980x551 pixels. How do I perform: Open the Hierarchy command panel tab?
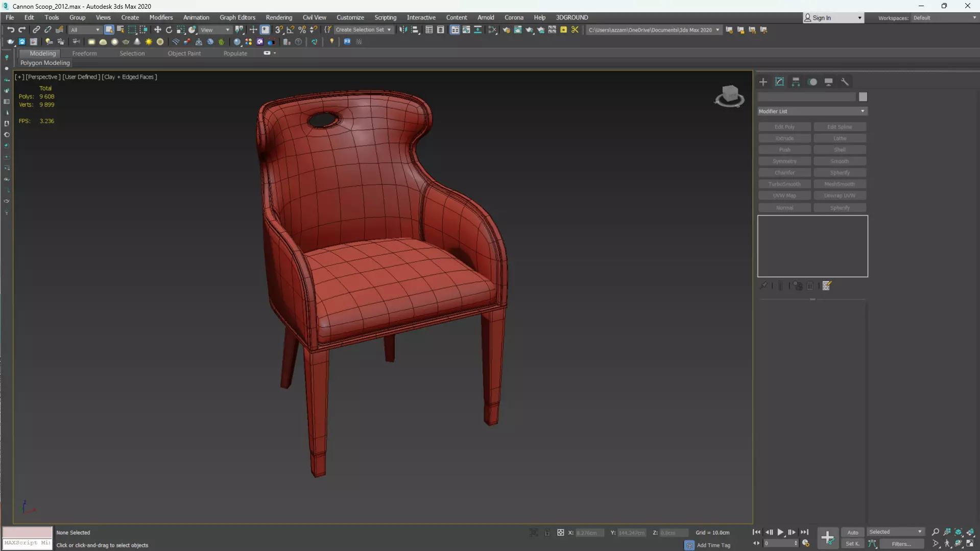(x=796, y=82)
